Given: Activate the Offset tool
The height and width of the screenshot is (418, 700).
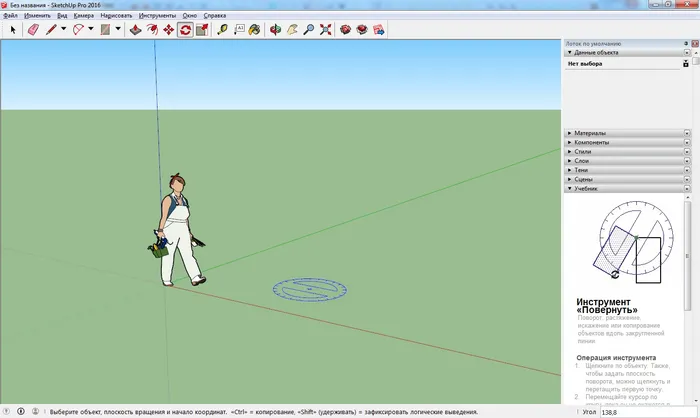Looking at the screenshot, I should tap(152, 30).
